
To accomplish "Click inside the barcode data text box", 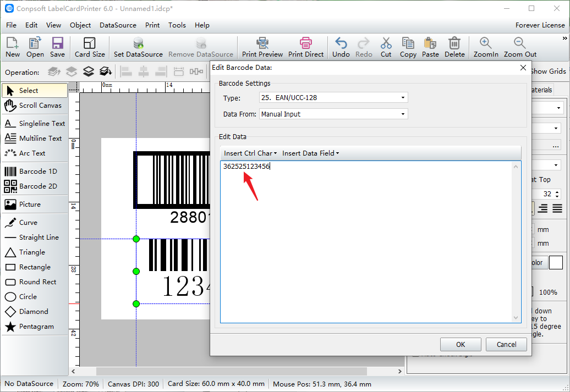I will (x=370, y=242).
